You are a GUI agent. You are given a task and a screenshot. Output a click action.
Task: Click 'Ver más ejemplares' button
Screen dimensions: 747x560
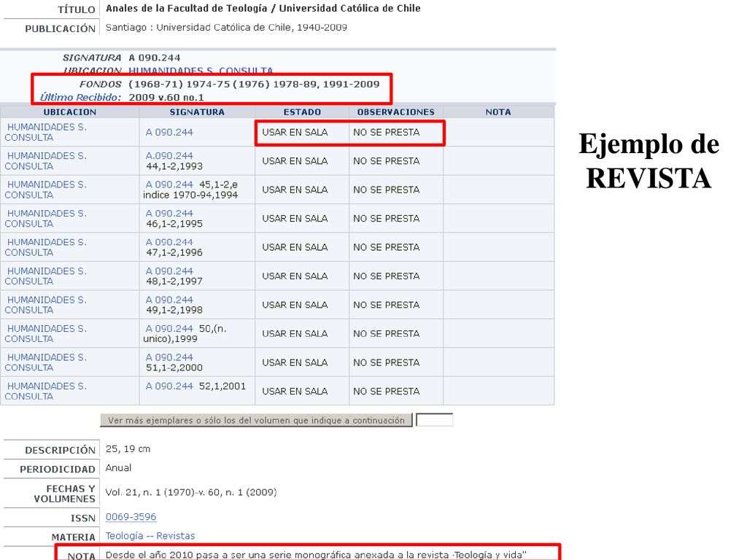click(256, 420)
